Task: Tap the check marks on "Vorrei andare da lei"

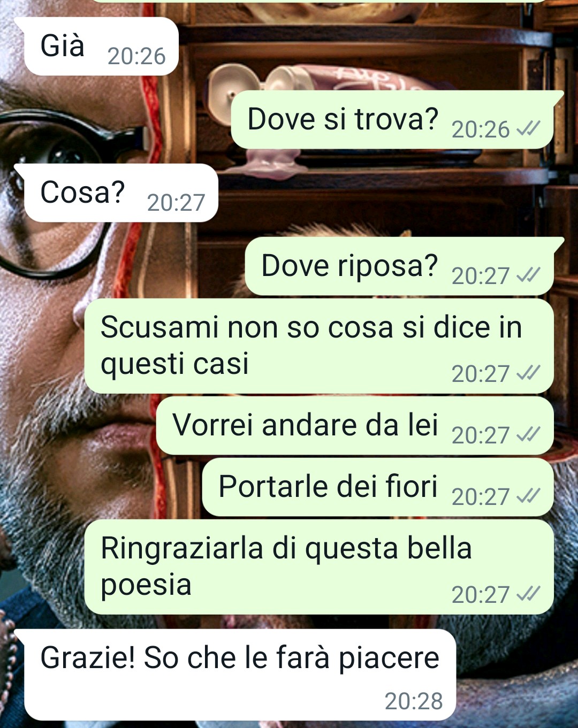Action: point(528,435)
